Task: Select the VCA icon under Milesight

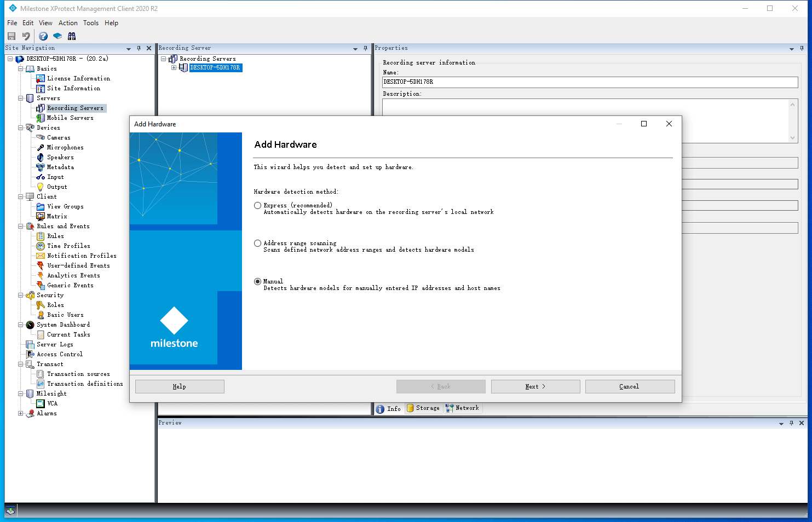Action: coord(41,404)
